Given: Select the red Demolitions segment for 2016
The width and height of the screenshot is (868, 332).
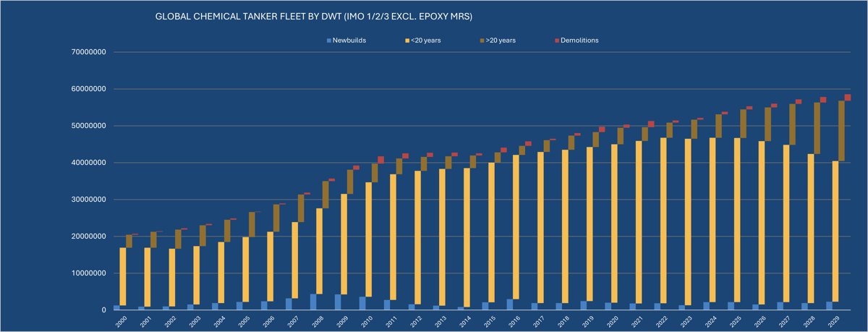Looking at the screenshot, I should coord(528,144).
